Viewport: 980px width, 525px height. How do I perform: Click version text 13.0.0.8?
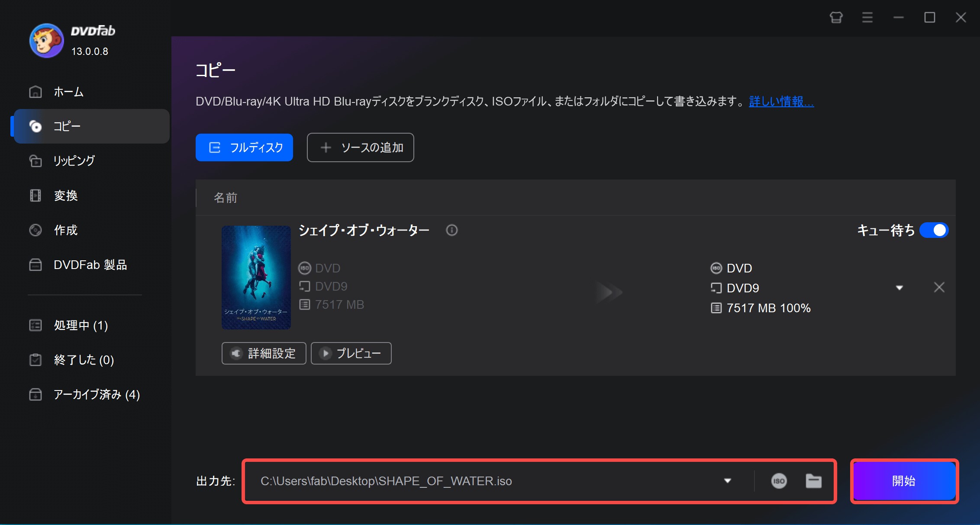tap(90, 51)
